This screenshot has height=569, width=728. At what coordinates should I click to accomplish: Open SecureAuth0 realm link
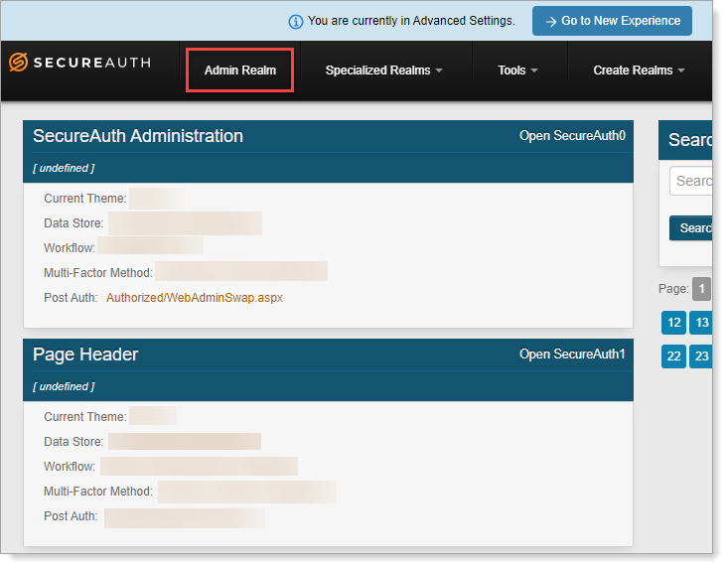(x=572, y=135)
